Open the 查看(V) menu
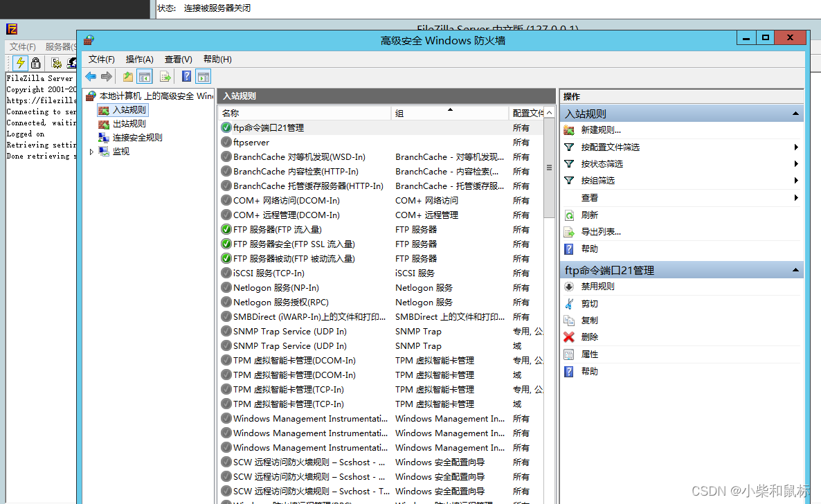The image size is (821, 504). point(179,60)
